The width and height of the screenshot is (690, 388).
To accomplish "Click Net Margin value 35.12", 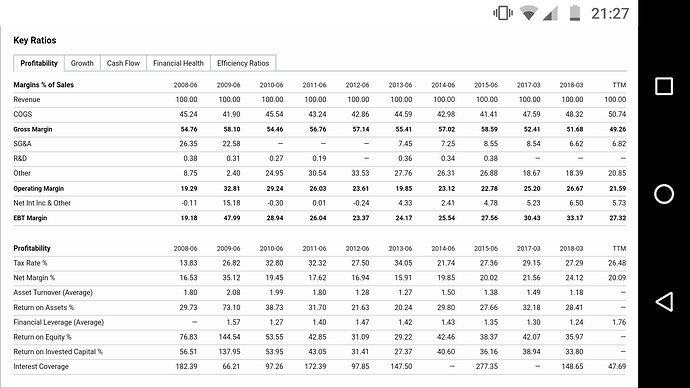I will tap(231, 278).
